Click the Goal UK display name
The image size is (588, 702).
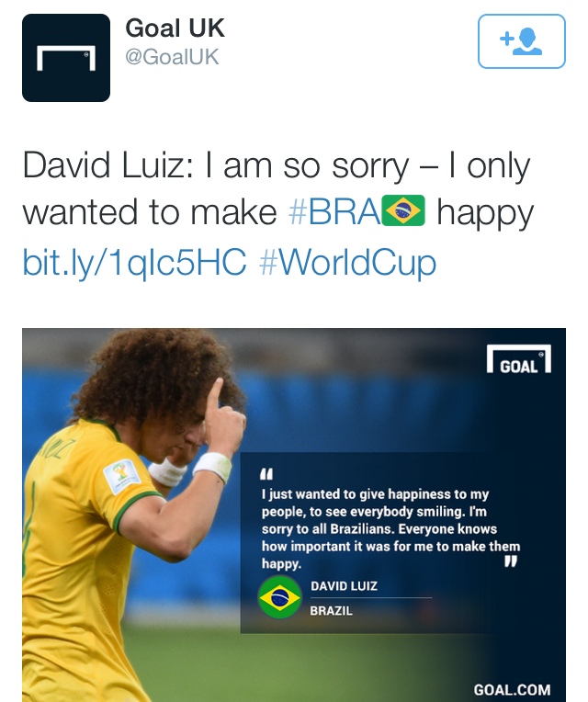click(175, 28)
